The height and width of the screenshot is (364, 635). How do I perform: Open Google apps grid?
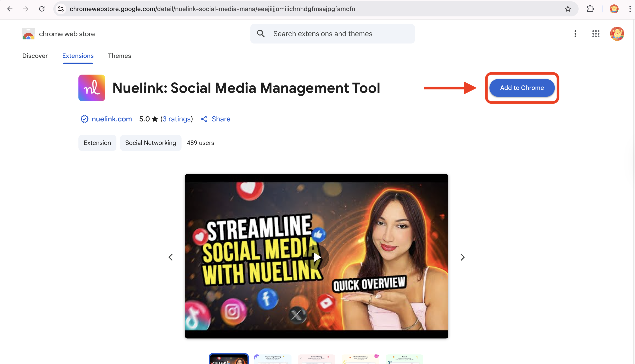[x=596, y=34]
